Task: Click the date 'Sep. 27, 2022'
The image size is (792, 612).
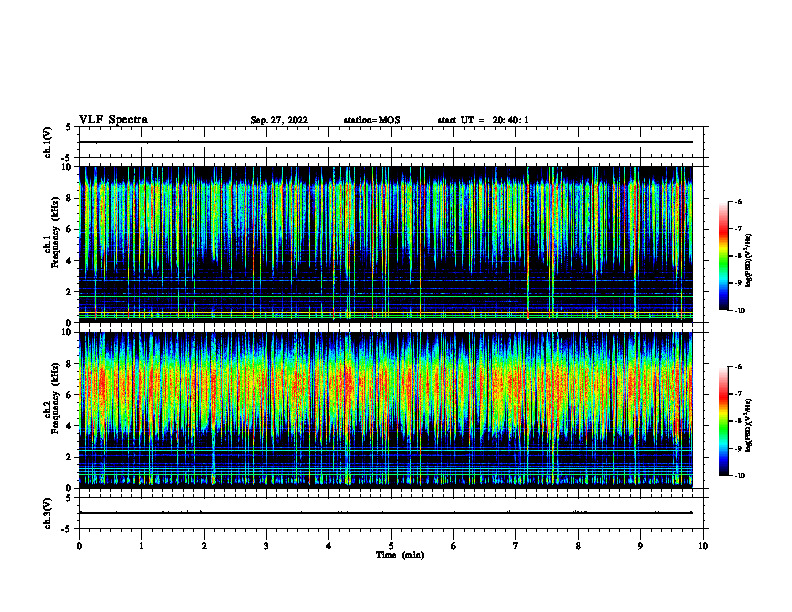Action: click(x=279, y=120)
